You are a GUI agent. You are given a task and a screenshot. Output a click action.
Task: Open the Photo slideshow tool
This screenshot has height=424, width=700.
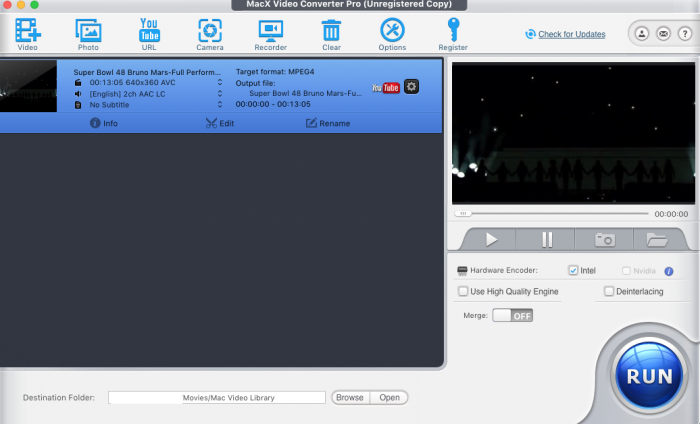(88, 34)
